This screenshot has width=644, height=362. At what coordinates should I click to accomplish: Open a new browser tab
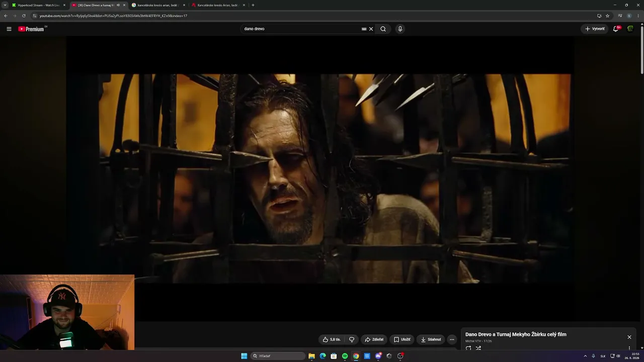253,5
